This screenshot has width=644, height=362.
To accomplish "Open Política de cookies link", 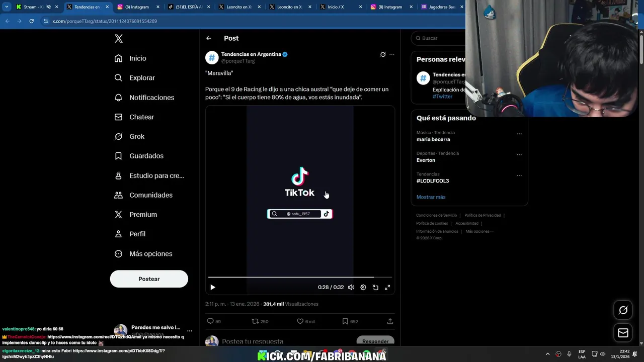I will pos(432,223).
